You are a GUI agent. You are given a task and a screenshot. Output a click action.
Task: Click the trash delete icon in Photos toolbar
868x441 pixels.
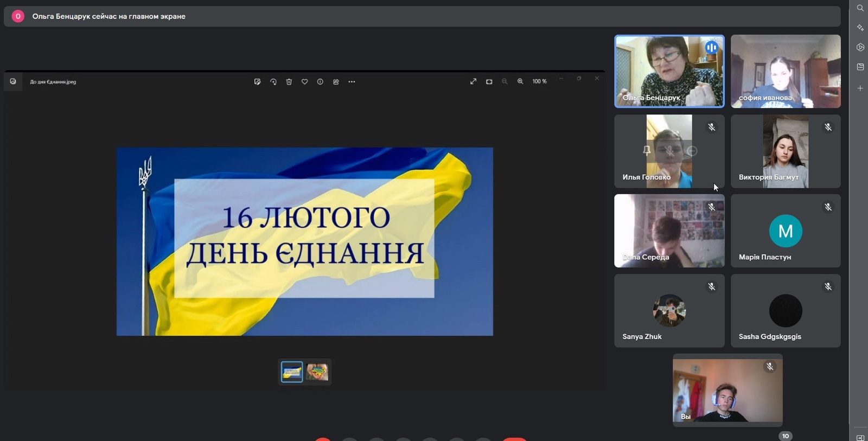click(289, 82)
